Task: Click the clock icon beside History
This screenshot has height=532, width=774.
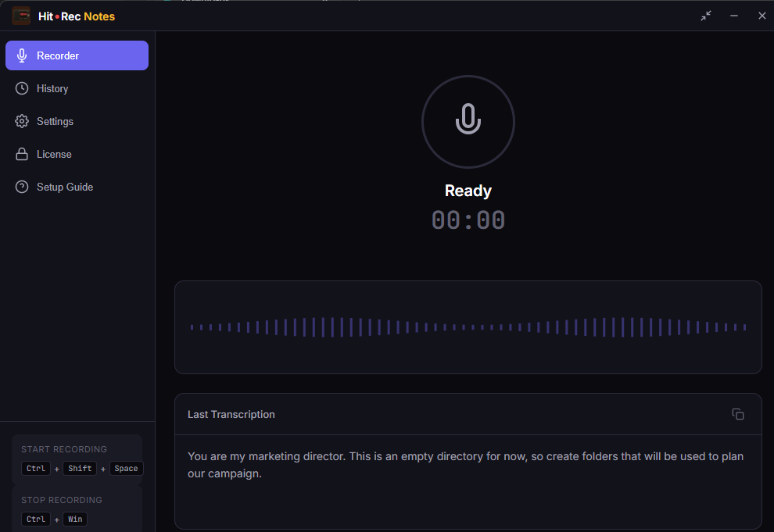Action: point(22,89)
